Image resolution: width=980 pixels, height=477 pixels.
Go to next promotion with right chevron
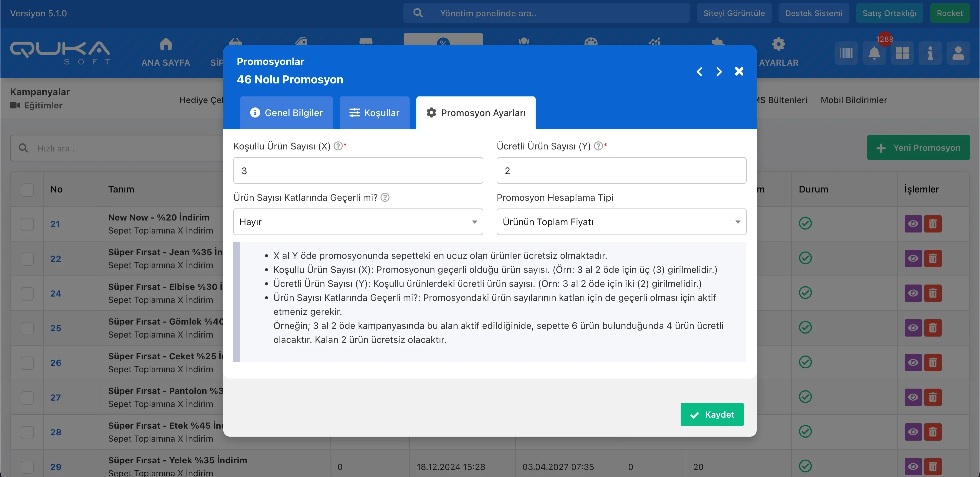point(719,72)
